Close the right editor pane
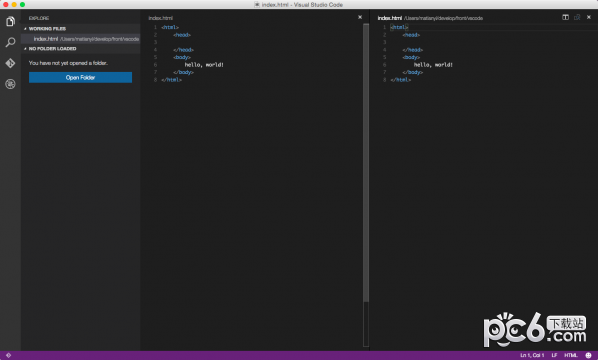Image resolution: width=598 pixels, height=360 pixels. (x=589, y=17)
